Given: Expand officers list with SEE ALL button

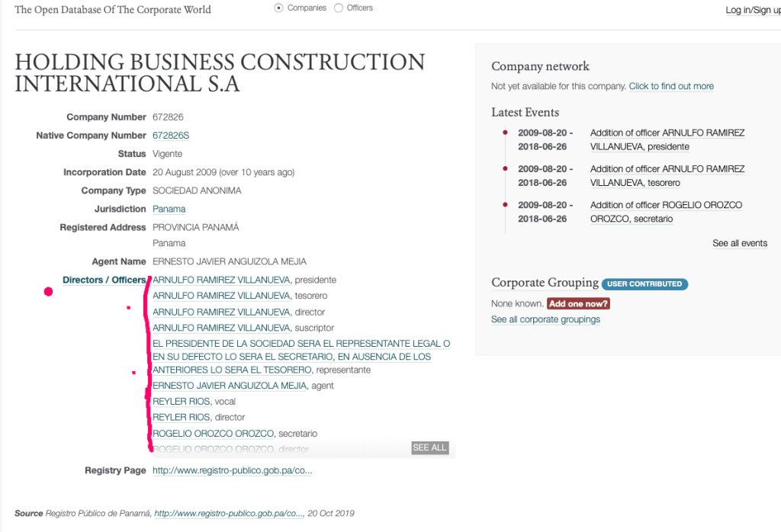Looking at the screenshot, I should [429, 447].
